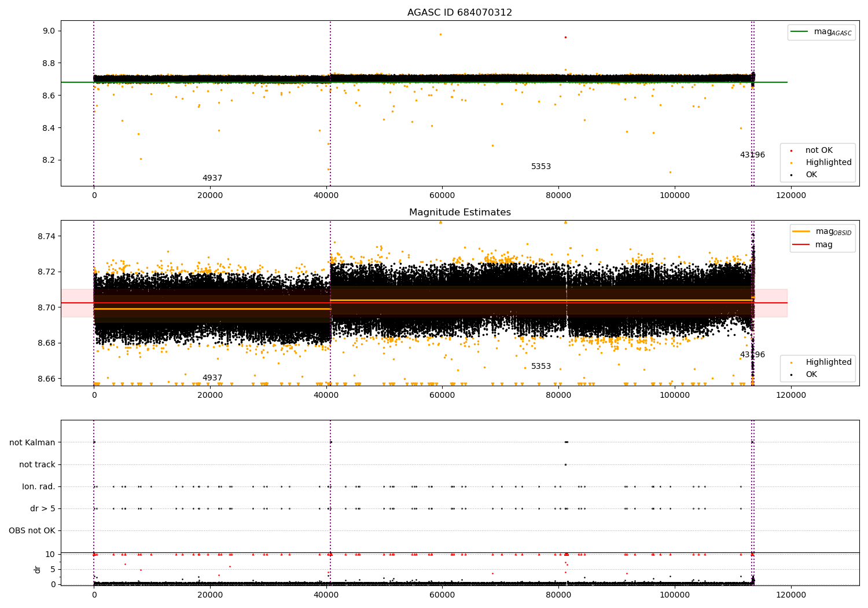Screen dimensions: 868x608
Task: Click the 'not track' marker near 81000
Action: pyautogui.click(x=565, y=464)
